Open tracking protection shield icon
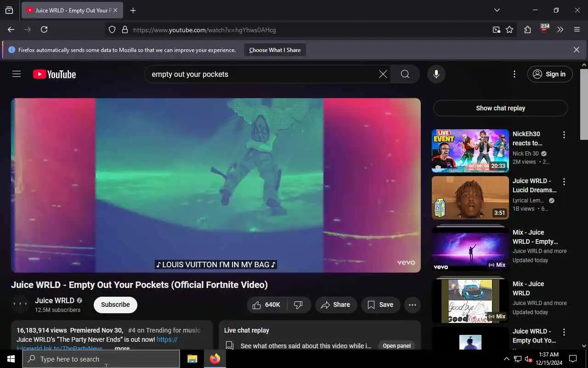The height and width of the screenshot is (368, 588). (112, 30)
